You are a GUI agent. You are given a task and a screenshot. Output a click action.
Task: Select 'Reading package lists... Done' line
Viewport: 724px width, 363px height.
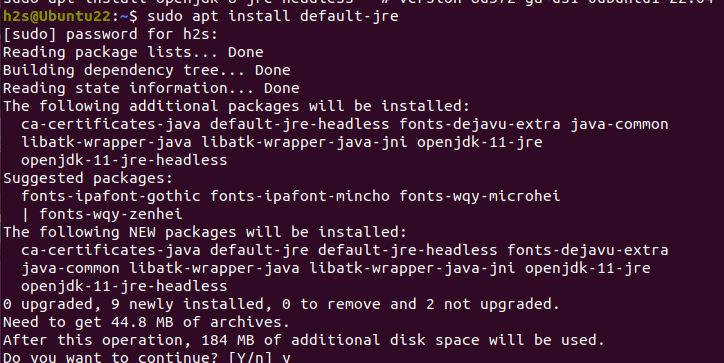click(133, 52)
